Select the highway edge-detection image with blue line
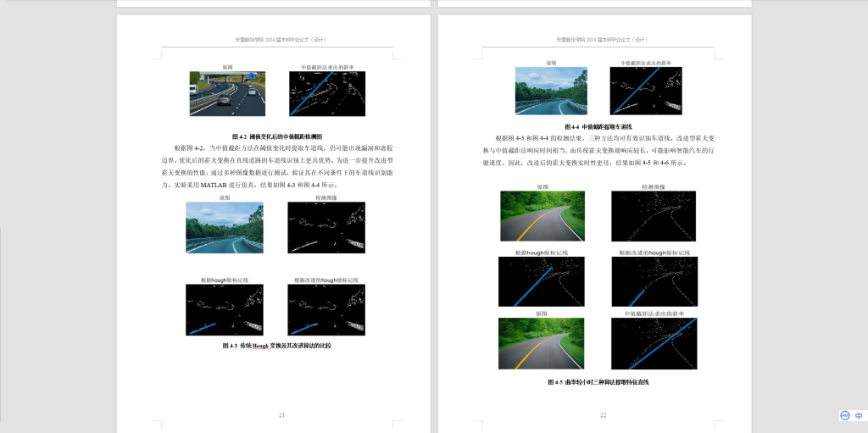Viewport: 868px width, 433px height. pyautogui.click(x=327, y=93)
